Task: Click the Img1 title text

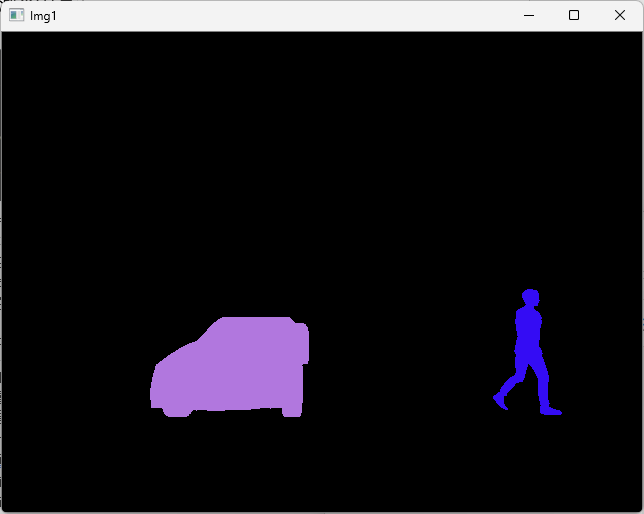Action: [x=42, y=16]
